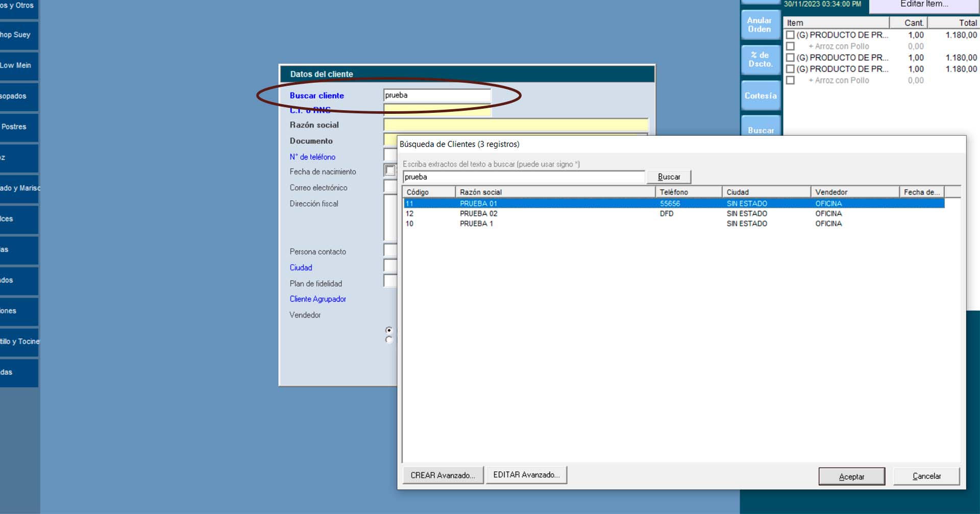Screen dimensions: 980x514
Task: Sort results by Razón social column
Action: click(554, 192)
